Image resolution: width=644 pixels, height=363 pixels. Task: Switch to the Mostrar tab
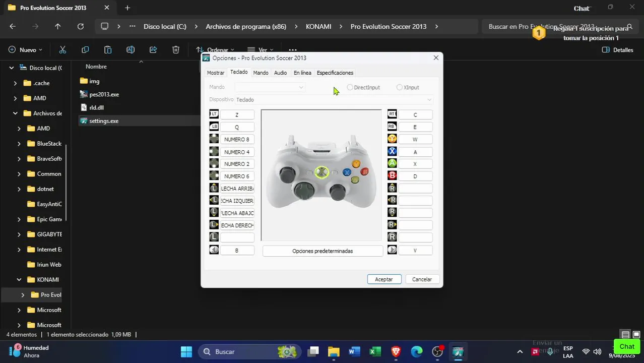[216, 73]
